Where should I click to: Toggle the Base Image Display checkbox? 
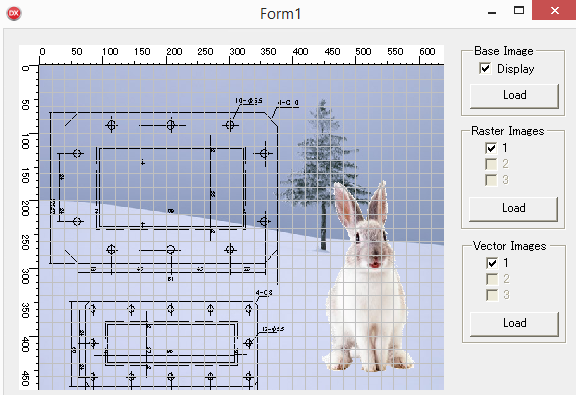pos(485,68)
